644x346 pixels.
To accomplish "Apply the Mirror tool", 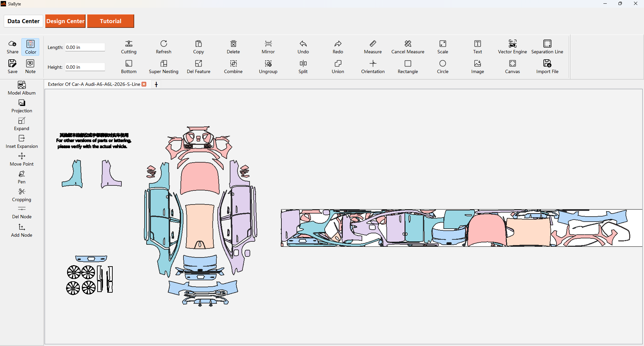I will 268,47.
